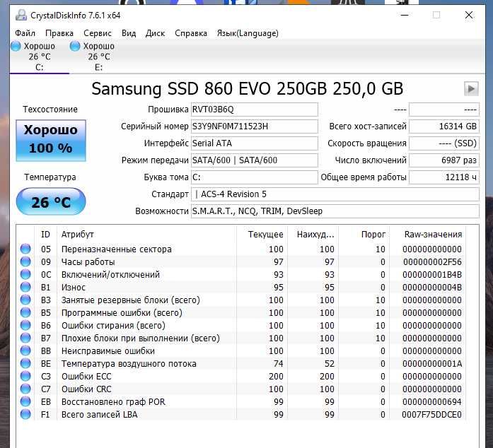Click the serial number field S3Y9NF0M711523H
493x448 pixels.
[x=255, y=126]
